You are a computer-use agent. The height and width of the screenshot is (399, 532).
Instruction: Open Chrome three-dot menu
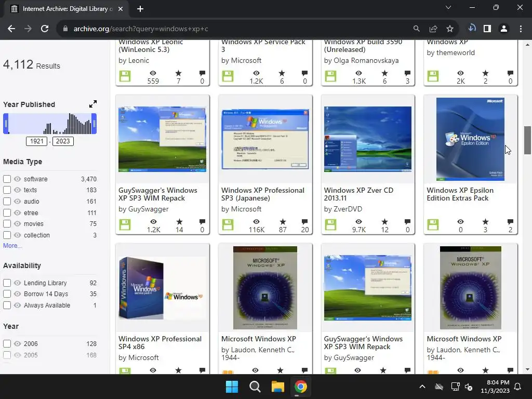(521, 29)
